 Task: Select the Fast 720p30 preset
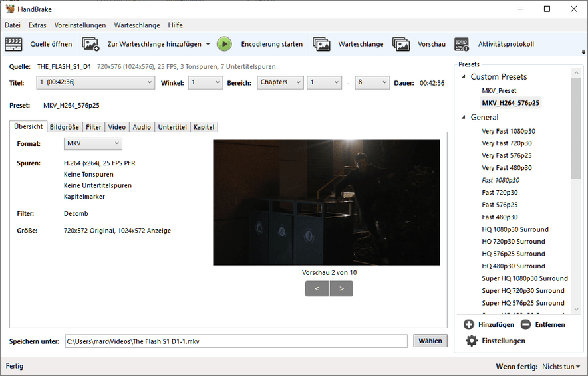(500, 193)
